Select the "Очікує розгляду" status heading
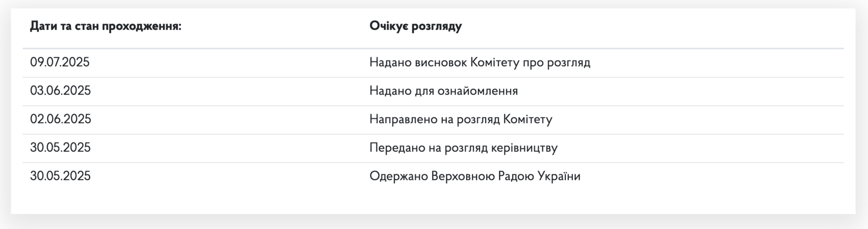Viewport: 868px width, 229px height. pos(415,26)
